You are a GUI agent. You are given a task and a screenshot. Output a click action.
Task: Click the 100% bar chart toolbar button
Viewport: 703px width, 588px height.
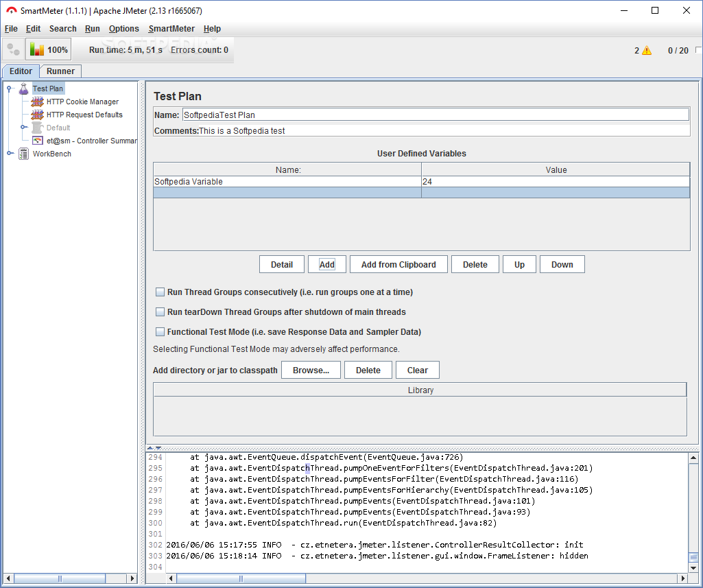(x=49, y=49)
